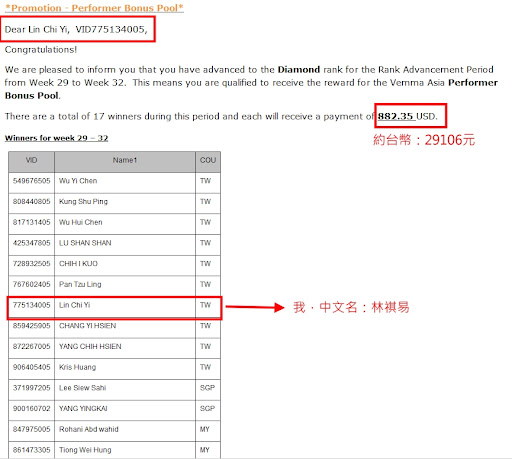Select the VID column header
This screenshot has height=459, width=512.
click(32, 162)
